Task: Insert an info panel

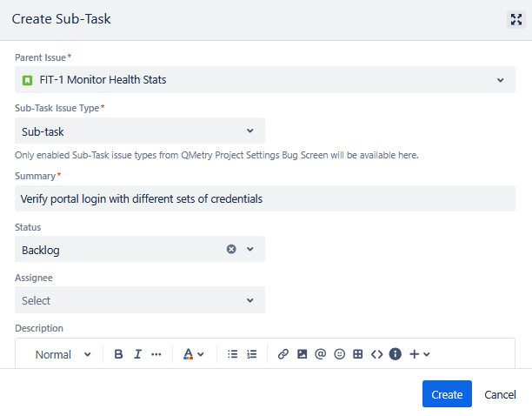Action: [x=396, y=354]
